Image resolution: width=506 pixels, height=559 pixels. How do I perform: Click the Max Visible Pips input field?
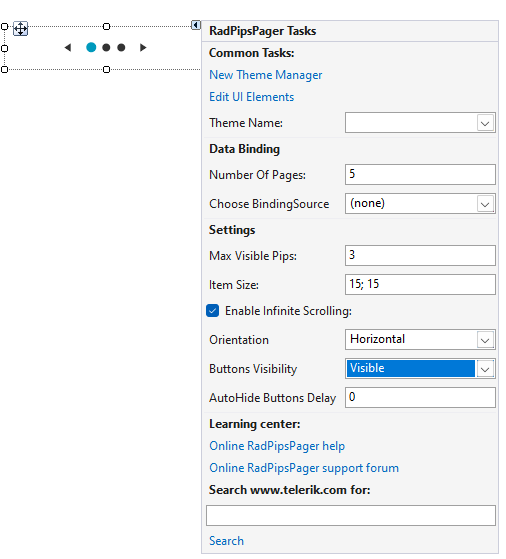(420, 255)
